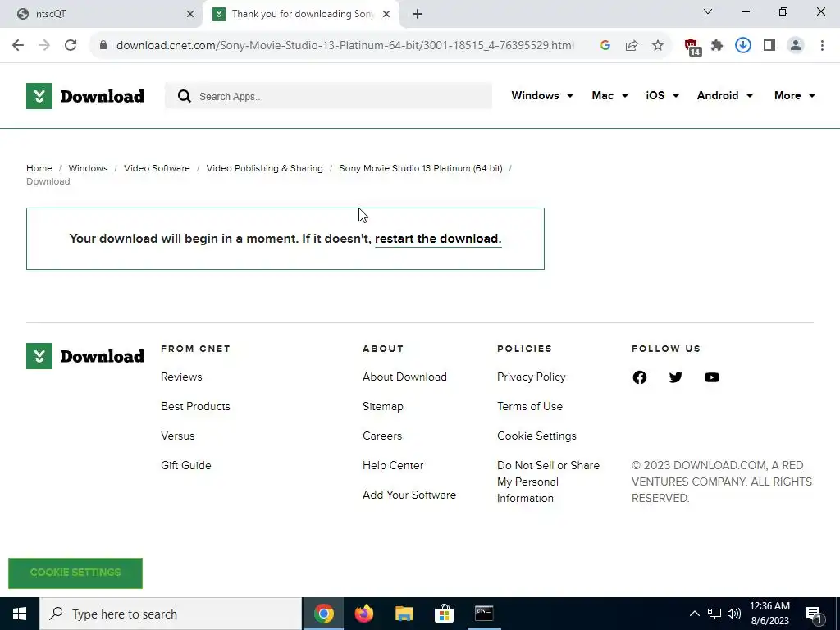Open the Chrome profile avatar
This screenshot has width=840, height=630.
point(796,46)
